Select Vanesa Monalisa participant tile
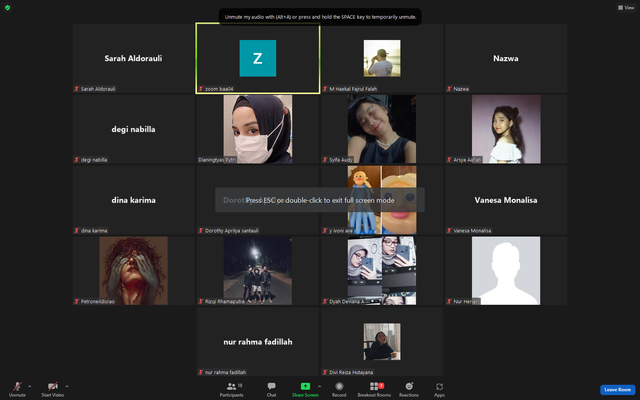Viewport: 640px width, 400px height. coord(506,200)
